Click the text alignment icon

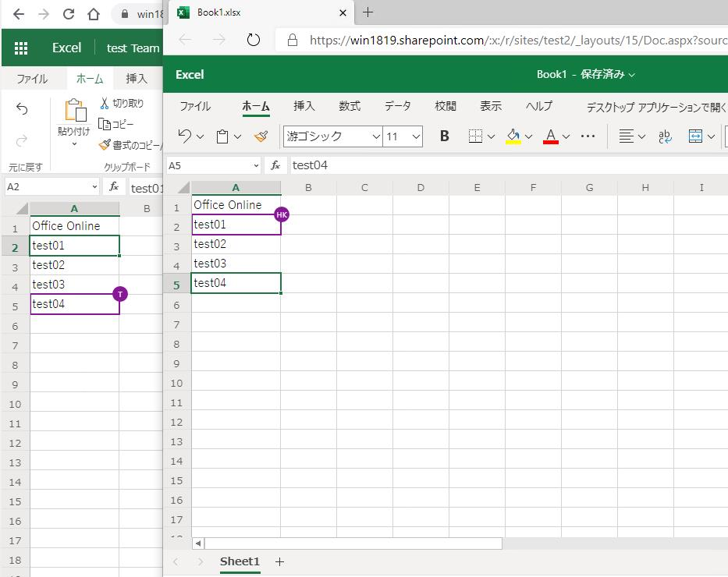(626, 136)
